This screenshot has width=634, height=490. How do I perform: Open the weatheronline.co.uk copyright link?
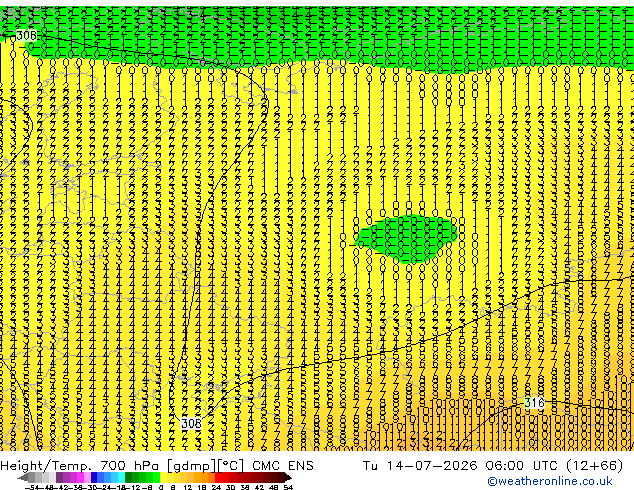coord(550,481)
